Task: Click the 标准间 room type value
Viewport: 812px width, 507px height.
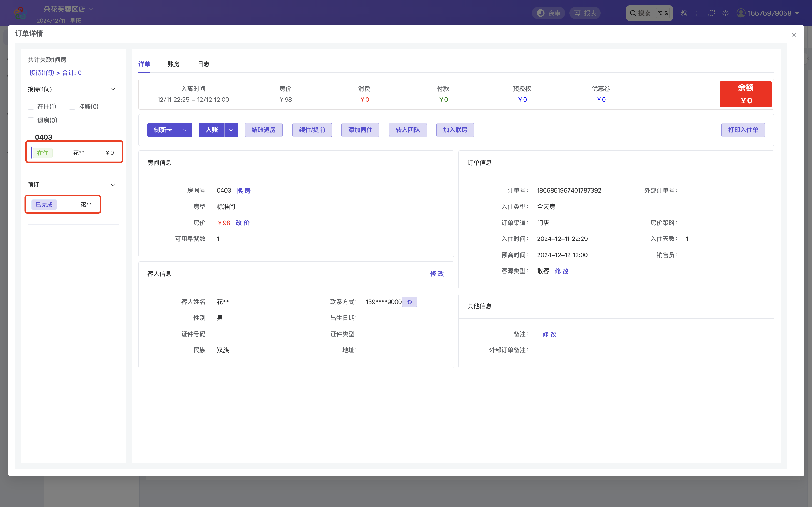Action: point(226,207)
